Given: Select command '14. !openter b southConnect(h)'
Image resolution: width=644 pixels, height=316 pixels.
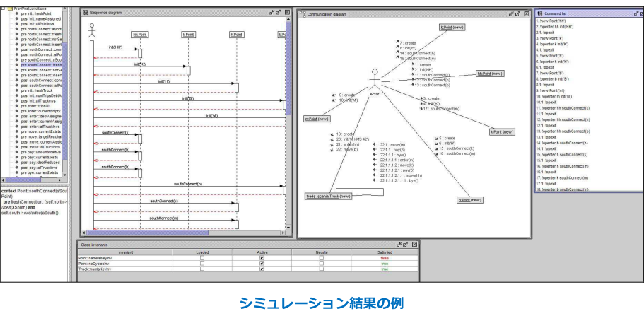Looking at the screenshot, I should (x=562, y=143).
